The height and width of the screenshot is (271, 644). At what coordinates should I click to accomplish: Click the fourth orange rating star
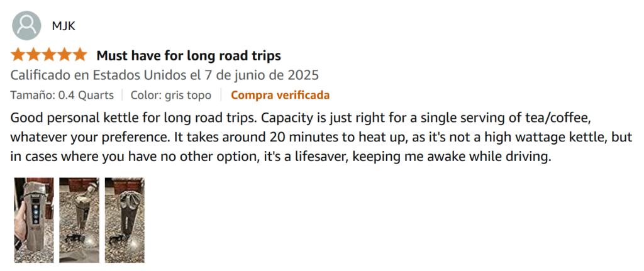64,55
